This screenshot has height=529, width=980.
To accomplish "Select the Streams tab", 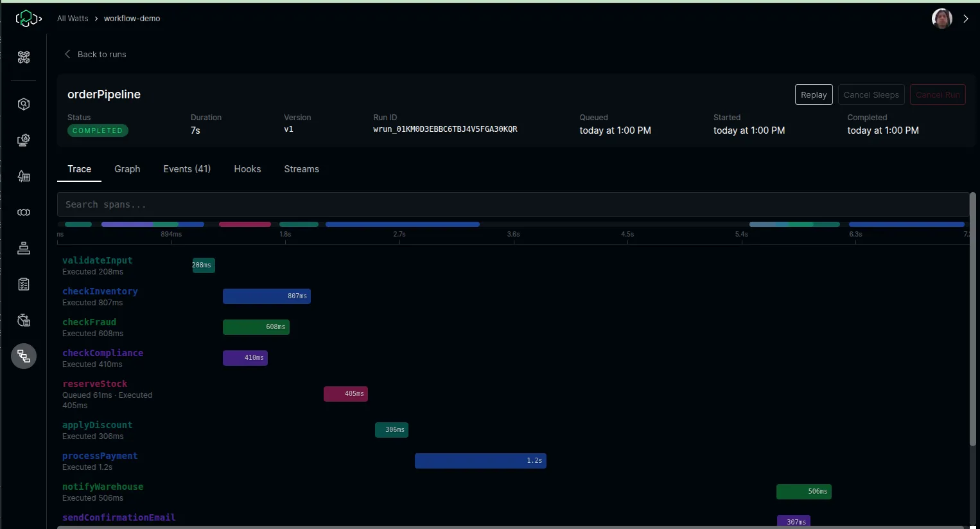I will pyautogui.click(x=301, y=169).
